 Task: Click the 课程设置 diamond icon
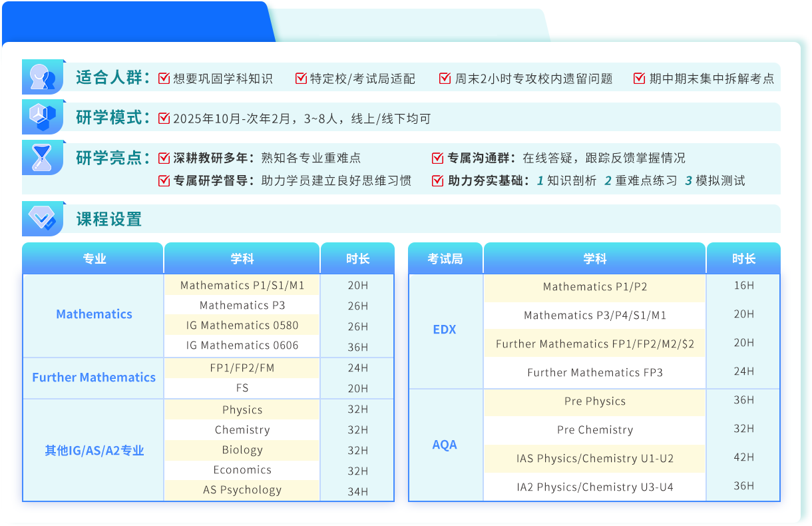pyautogui.click(x=43, y=218)
